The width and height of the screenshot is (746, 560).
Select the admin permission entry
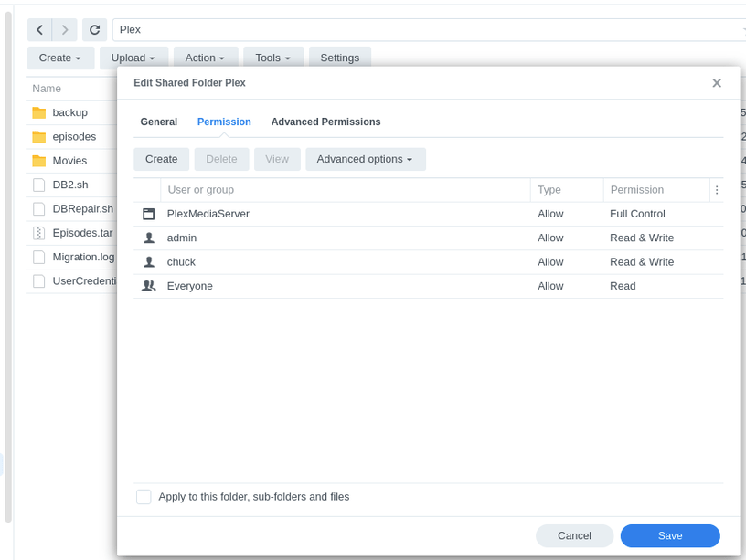pos(428,238)
